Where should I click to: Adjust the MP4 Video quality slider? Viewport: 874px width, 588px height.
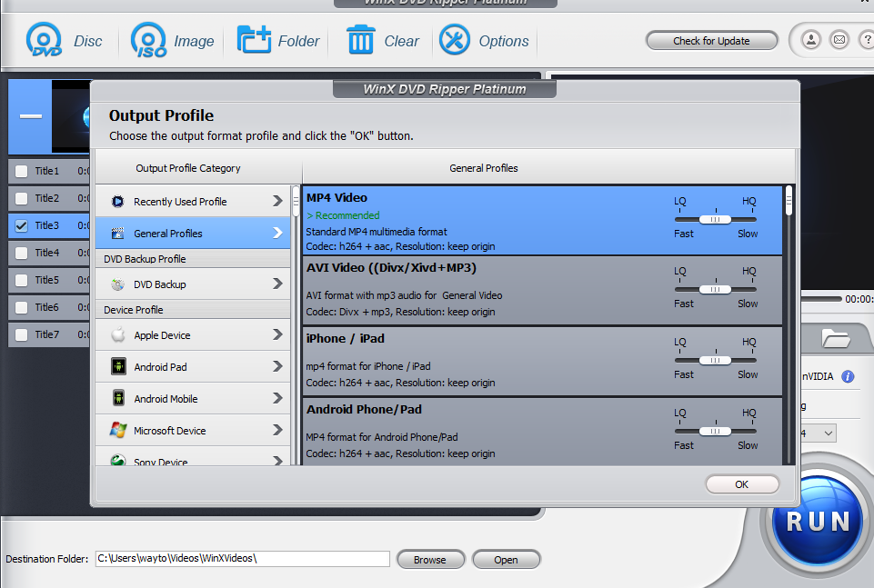click(x=715, y=219)
